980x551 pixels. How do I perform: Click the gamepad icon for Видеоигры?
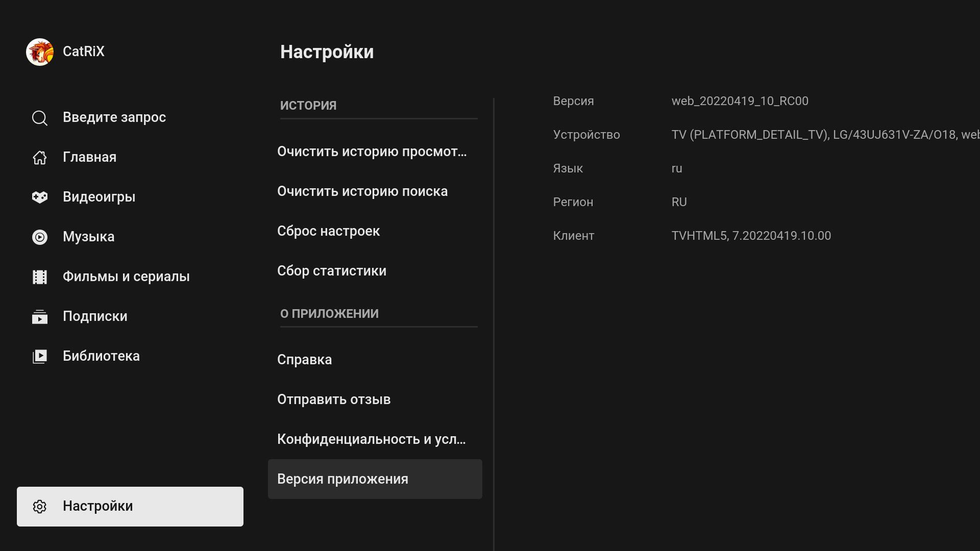[40, 197]
